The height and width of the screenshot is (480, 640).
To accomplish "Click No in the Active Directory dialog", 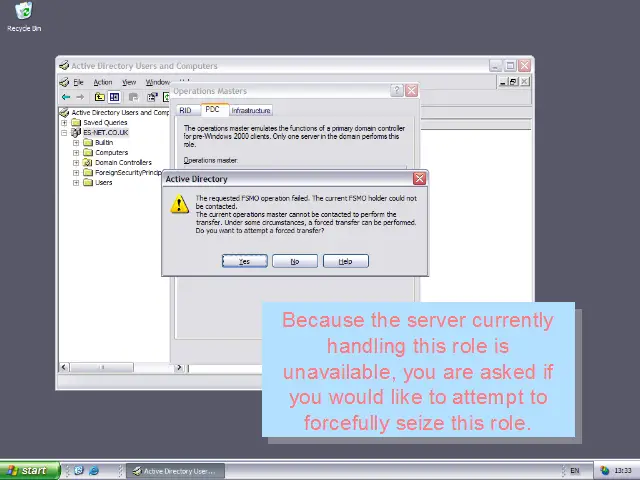I will click(x=295, y=261).
